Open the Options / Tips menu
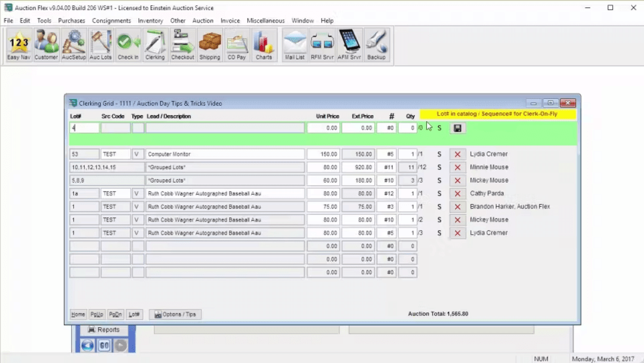Screen dimensions: 644x363 [x=175, y=314]
